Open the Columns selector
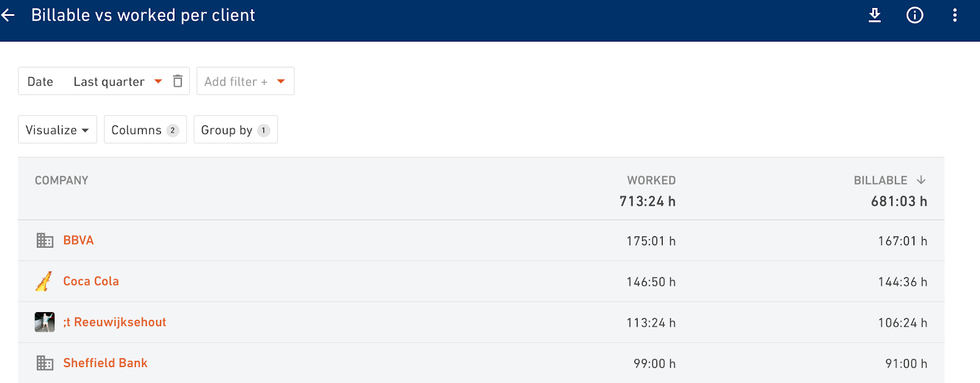 (x=145, y=130)
